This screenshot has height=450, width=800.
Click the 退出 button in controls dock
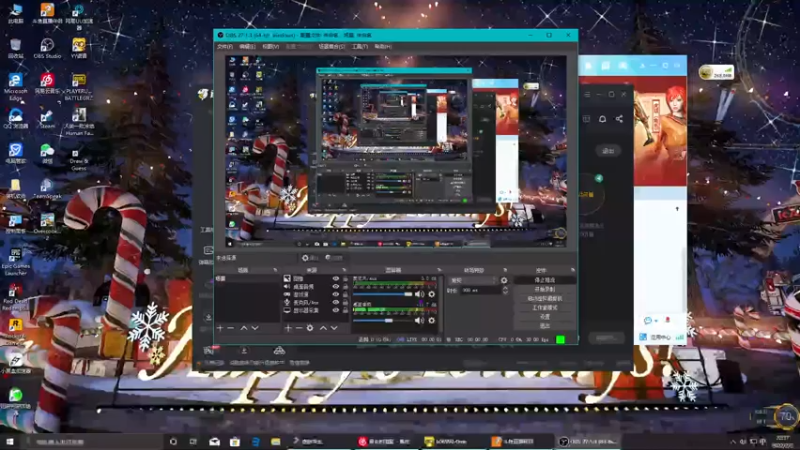pos(544,326)
